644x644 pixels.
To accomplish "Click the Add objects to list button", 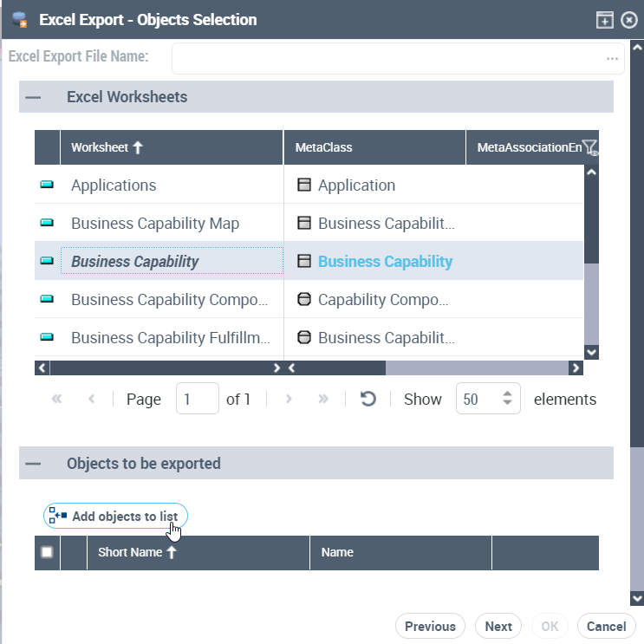I will tap(116, 516).
